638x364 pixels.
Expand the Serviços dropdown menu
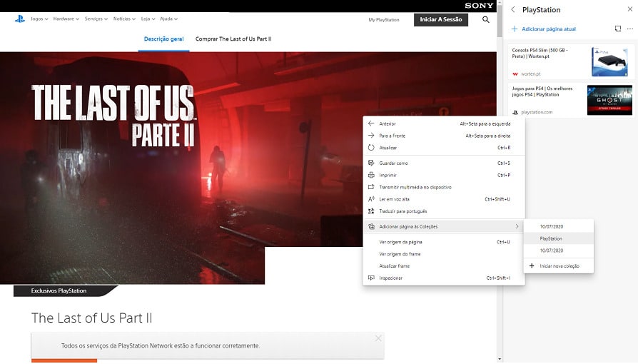(96, 19)
